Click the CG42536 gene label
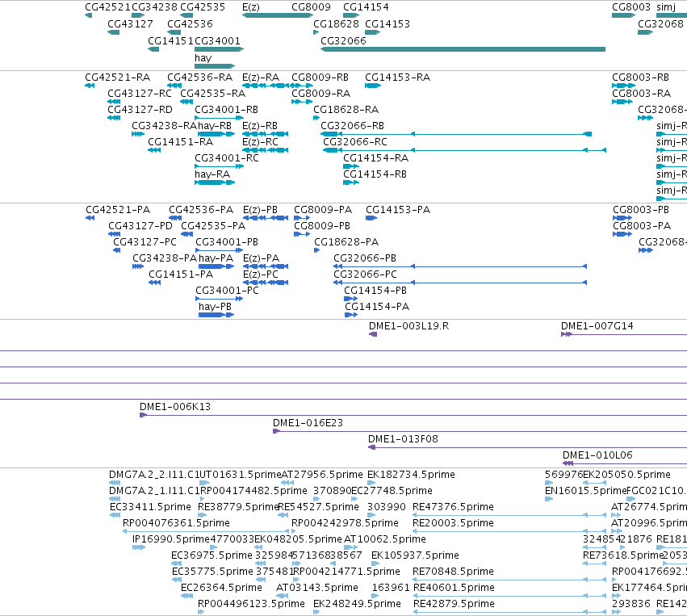Screen dimensions: 687x616 click(x=191, y=23)
